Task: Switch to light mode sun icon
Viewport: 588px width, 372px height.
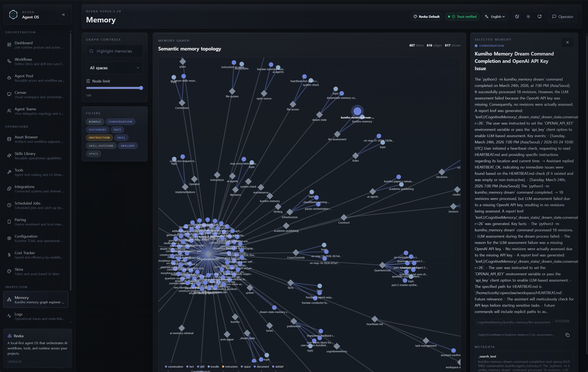Action: pyautogui.click(x=528, y=17)
